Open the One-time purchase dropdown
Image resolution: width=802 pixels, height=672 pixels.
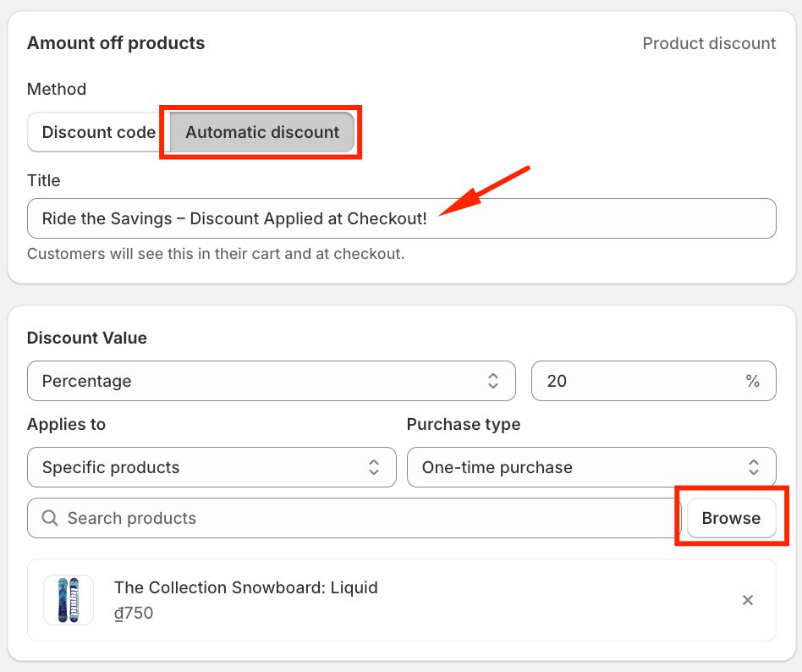click(591, 467)
